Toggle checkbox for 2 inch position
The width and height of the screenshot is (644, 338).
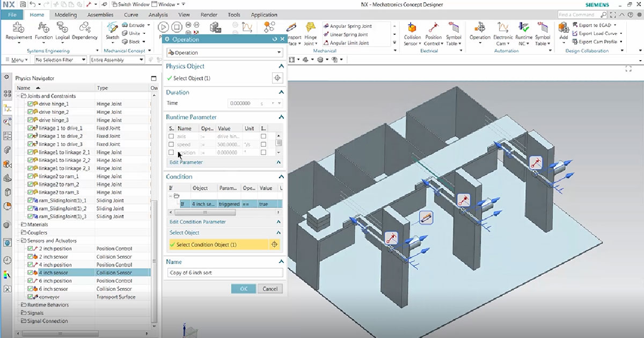30,249
